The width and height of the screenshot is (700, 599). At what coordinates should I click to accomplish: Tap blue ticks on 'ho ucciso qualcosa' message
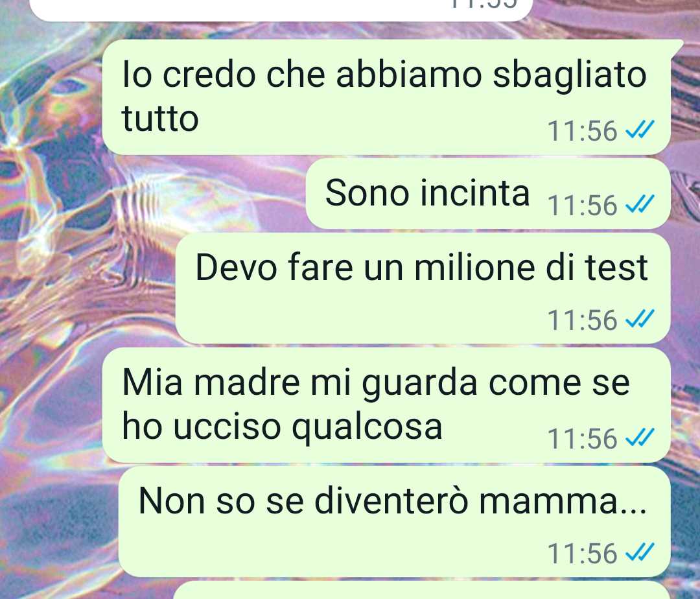[x=640, y=438]
